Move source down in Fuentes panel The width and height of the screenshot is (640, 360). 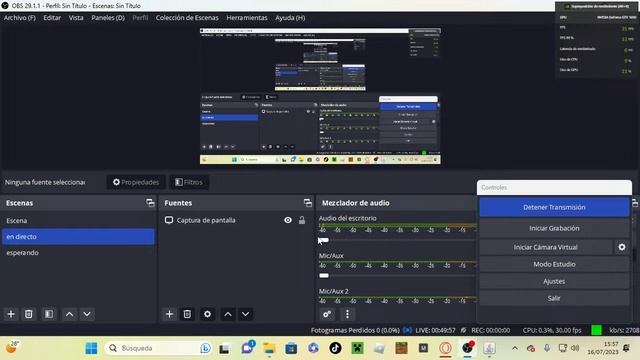[245, 314]
